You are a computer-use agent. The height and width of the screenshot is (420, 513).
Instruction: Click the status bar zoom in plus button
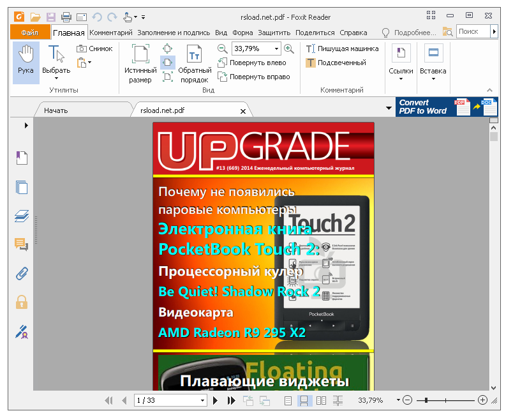[482, 400]
